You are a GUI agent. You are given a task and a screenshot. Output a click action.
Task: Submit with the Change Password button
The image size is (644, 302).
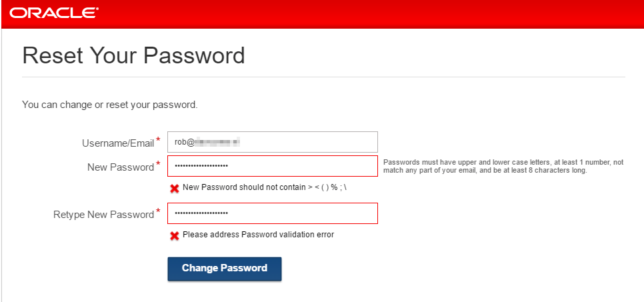(x=225, y=269)
